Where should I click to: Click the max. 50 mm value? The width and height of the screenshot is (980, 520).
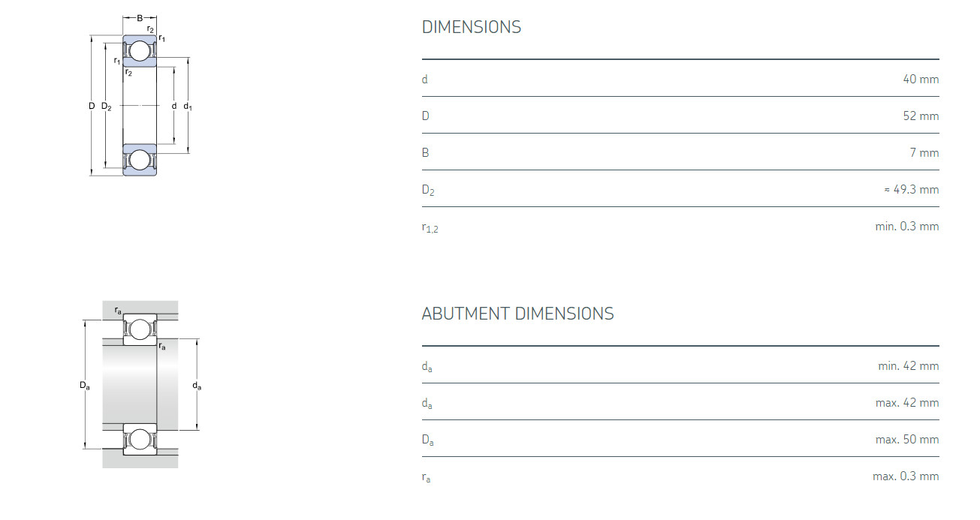pos(906,440)
